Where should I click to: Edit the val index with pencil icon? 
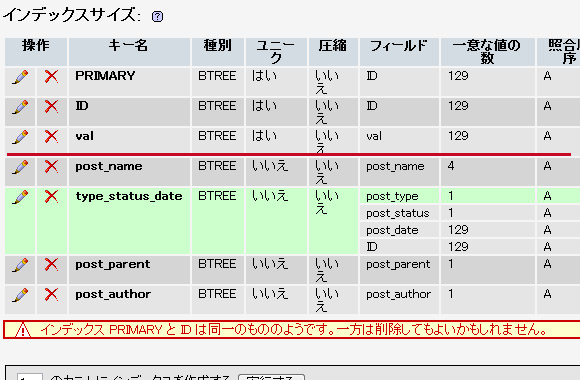pos(20,137)
